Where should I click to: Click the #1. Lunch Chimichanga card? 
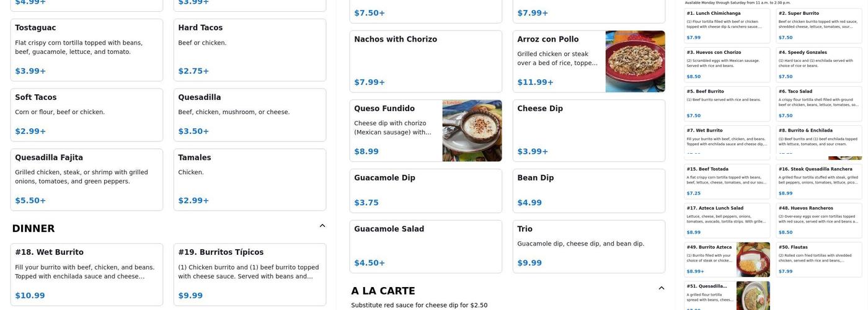(727, 25)
